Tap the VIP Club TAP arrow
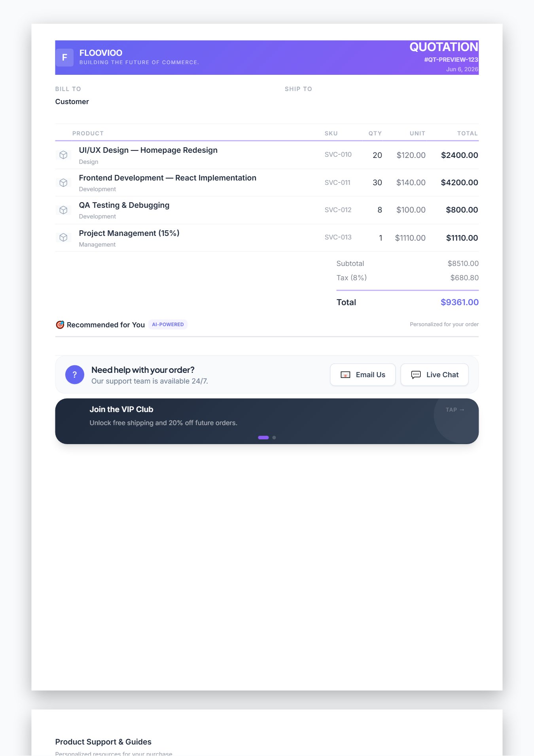The width and height of the screenshot is (534, 756). (x=455, y=410)
